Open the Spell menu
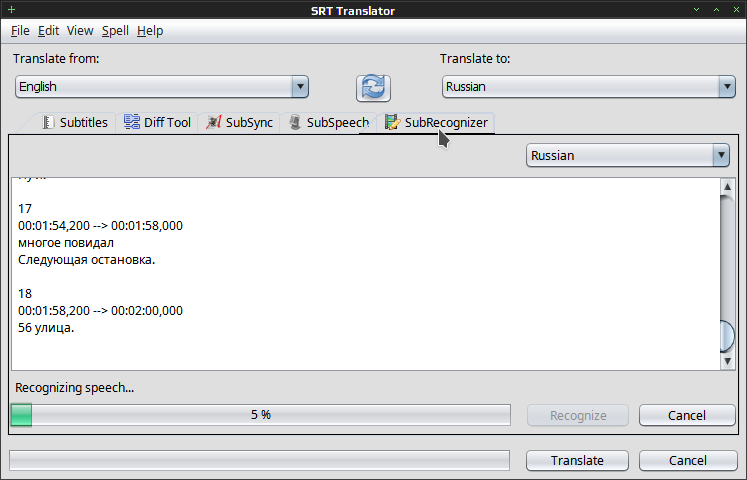The width and height of the screenshot is (747, 480). pos(115,31)
